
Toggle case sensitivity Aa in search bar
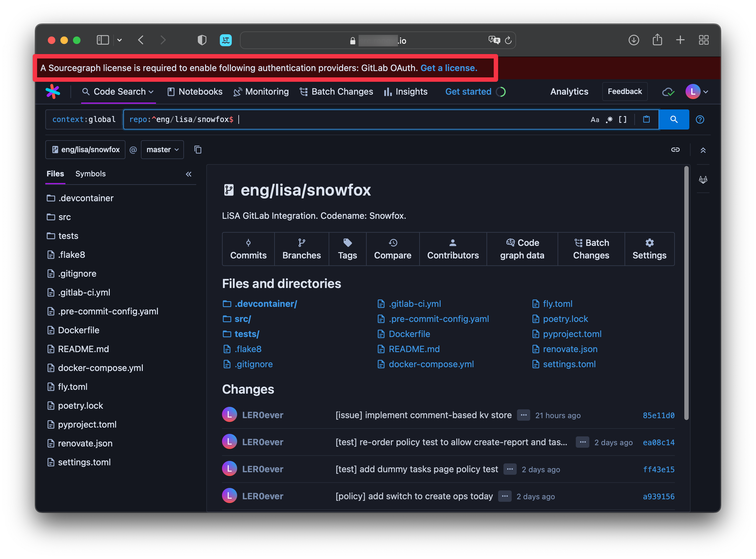(x=595, y=119)
